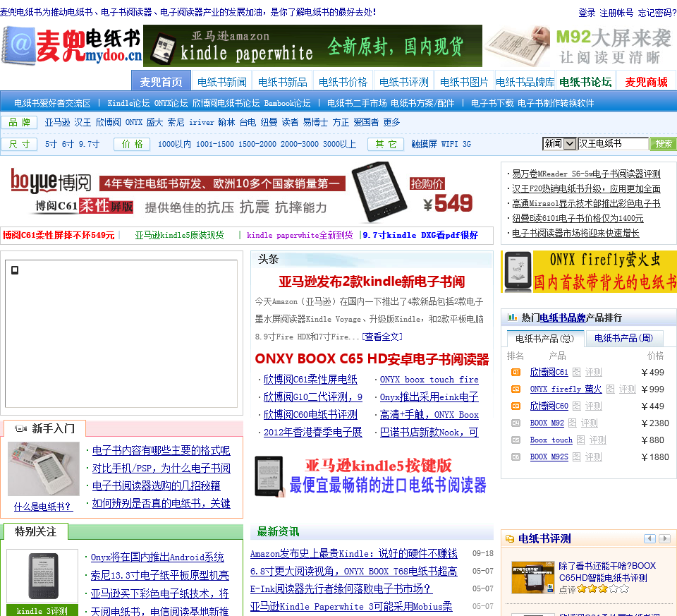Screen dimensions: 677x616
Task: Open 9.7寸kindle DXG看pdf很好 promo link
Action: coord(420,235)
